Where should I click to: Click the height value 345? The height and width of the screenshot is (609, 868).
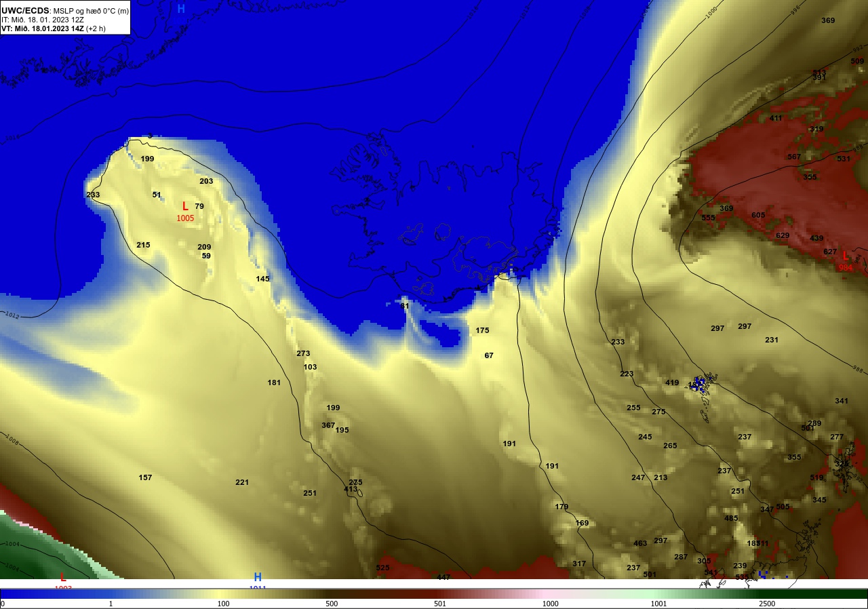pyautogui.click(x=819, y=500)
